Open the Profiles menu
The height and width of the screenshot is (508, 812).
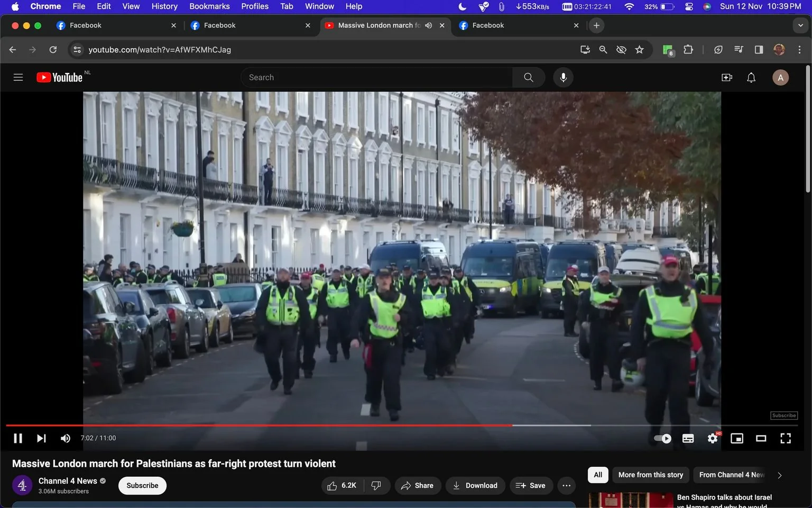point(255,6)
